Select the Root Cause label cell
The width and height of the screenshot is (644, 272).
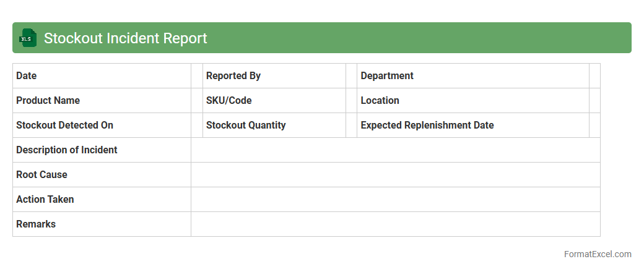click(x=102, y=175)
